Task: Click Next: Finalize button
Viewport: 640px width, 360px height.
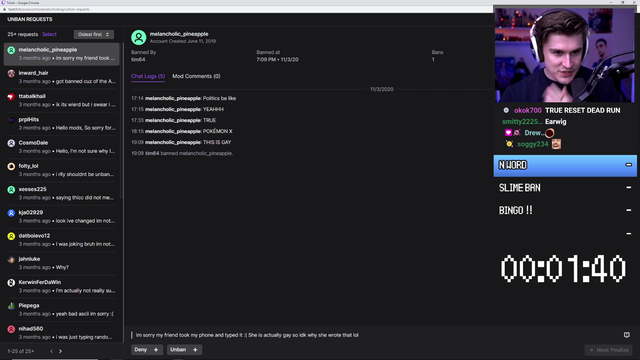Action: 609,350
